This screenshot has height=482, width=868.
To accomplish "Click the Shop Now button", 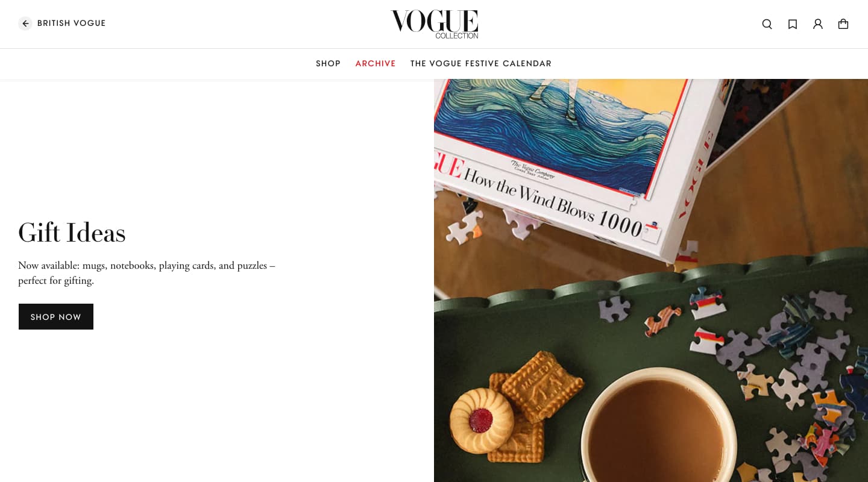I will click(x=56, y=317).
